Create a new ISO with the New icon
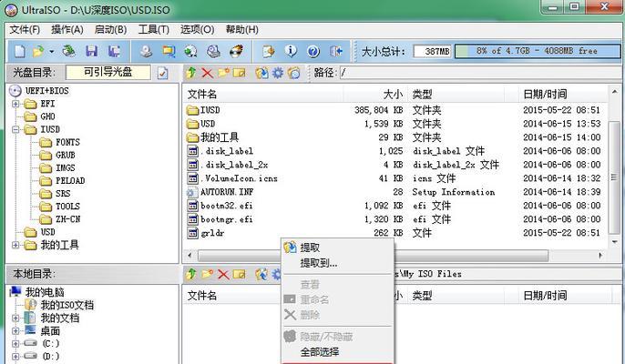625x364 pixels. [x=19, y=51]
